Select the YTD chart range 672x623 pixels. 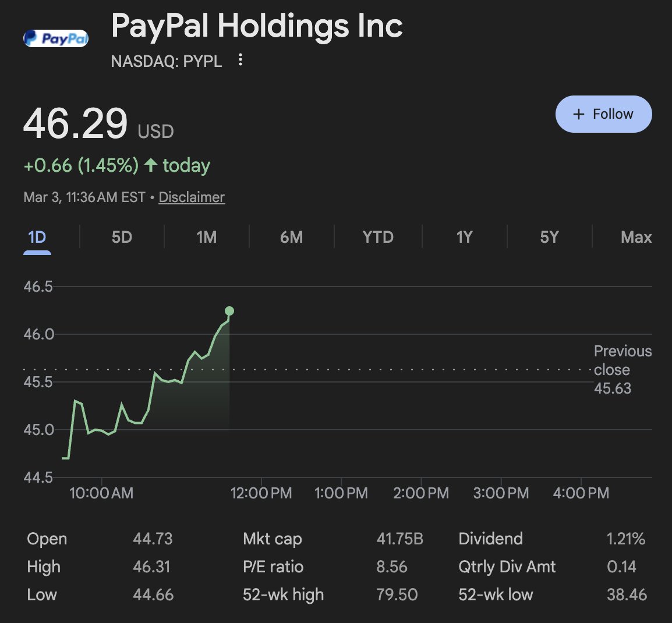(x=378, y=237)
